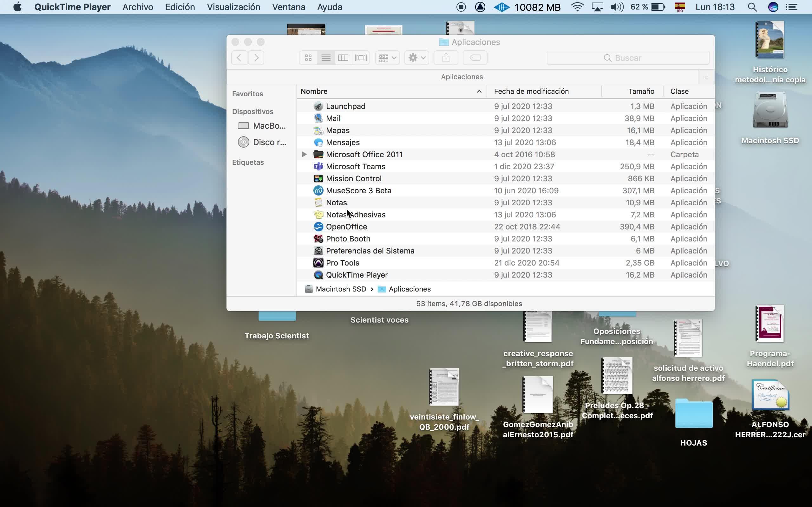The height and width of the screenshot is (507, 812).
Task: Open the group-by arrangement dropdown
Action: [x=387, y=58]
